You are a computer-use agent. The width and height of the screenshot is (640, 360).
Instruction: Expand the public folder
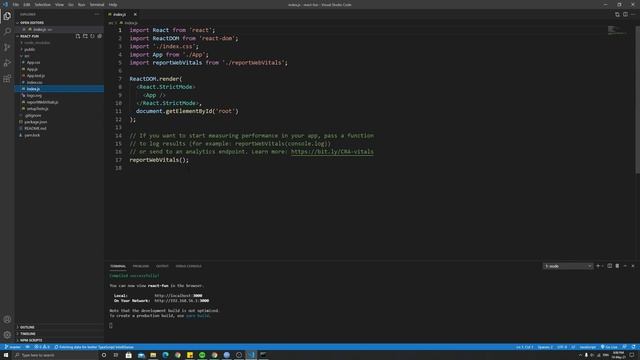(29, 49)
